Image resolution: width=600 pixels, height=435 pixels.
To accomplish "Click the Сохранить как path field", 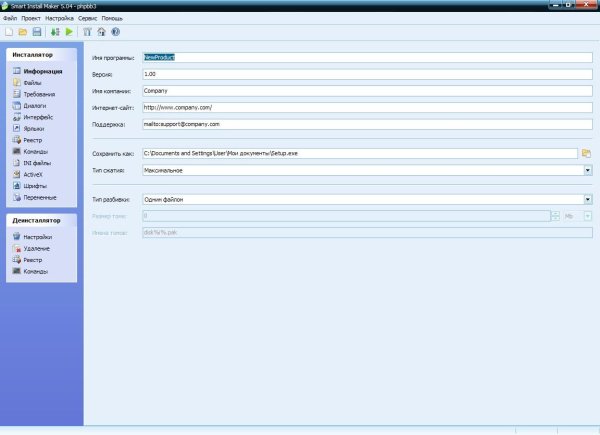I will [360, 153].
